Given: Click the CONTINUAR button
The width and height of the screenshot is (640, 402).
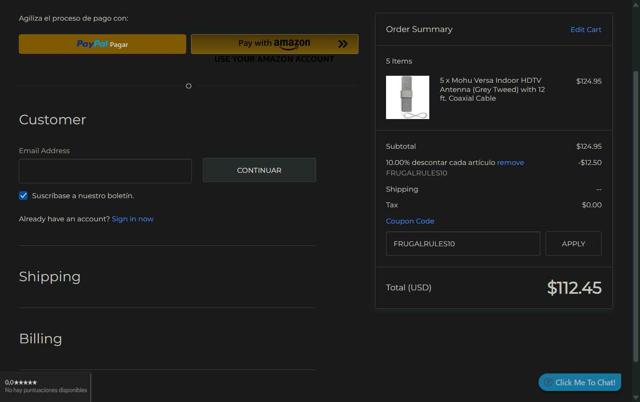Looking at the screenshot, I should tap(259, 170).
